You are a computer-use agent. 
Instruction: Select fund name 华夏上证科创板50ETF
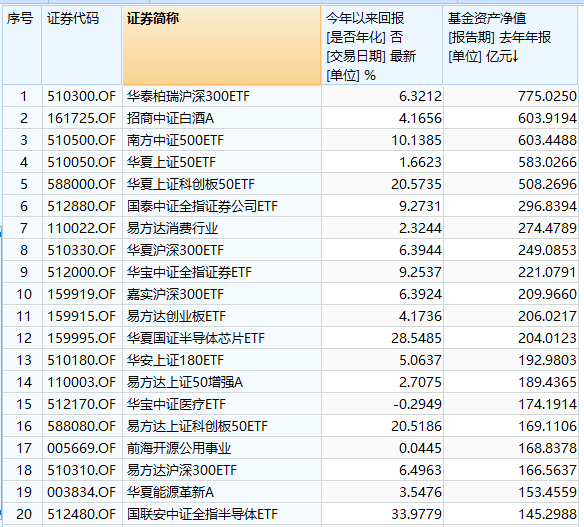191,184
